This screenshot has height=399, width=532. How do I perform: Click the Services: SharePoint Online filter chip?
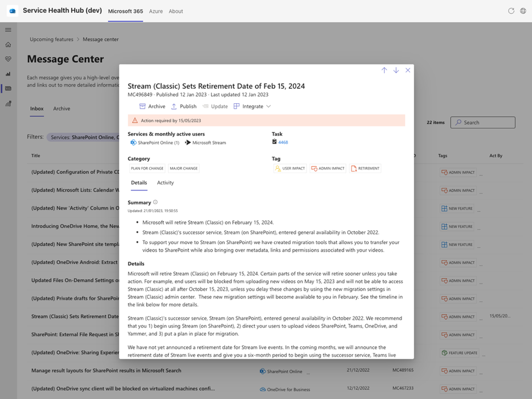tap(83, 137)
